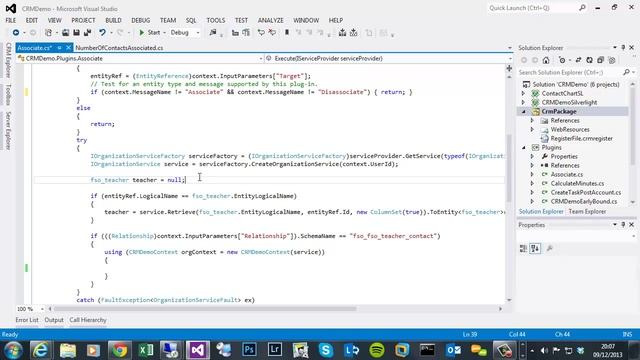Collapse the Plugins project node
This screenshot has width=640, height=360.
(x=524, y=147)
